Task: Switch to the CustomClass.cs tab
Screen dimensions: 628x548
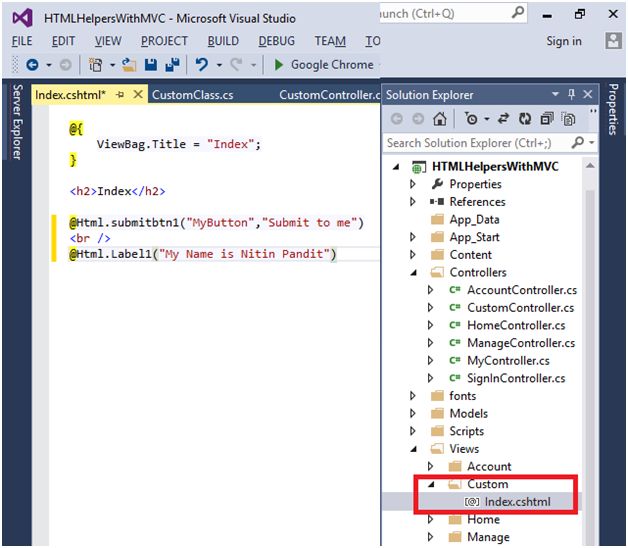Action: click(193, 95)
